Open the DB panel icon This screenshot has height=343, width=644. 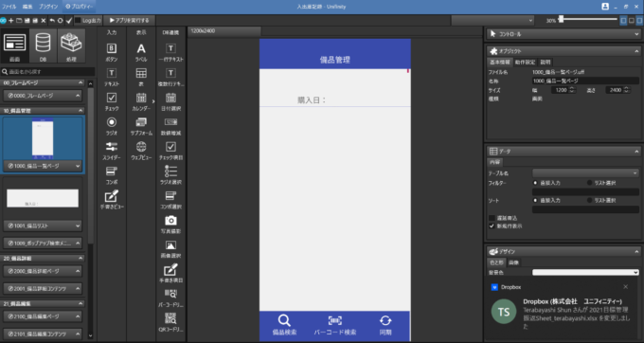click(x=43, y=46)
